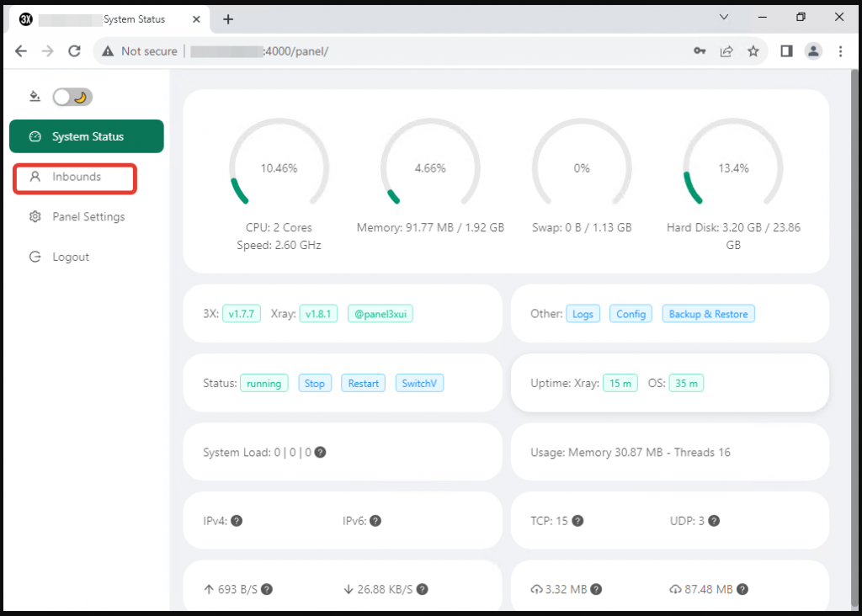Open Backup & Restore
The height and width of the screenshot is (616, 862).
click(708, 314)
